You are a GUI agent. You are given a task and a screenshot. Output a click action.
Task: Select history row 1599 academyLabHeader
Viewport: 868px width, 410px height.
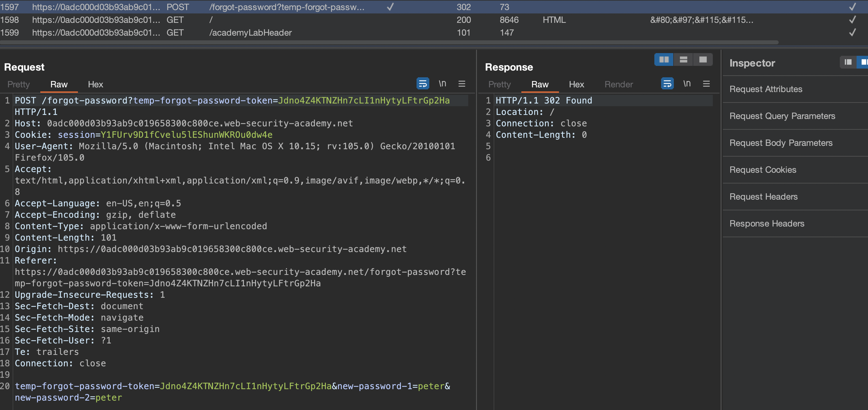coord(250,33)
